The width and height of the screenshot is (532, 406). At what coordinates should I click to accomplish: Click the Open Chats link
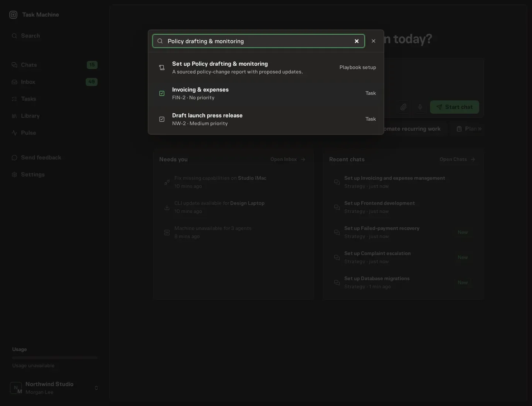click(457, 159)
